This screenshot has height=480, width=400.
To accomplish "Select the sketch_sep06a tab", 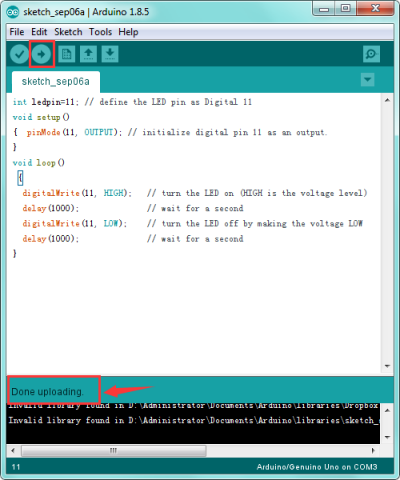I will (56, 82).
